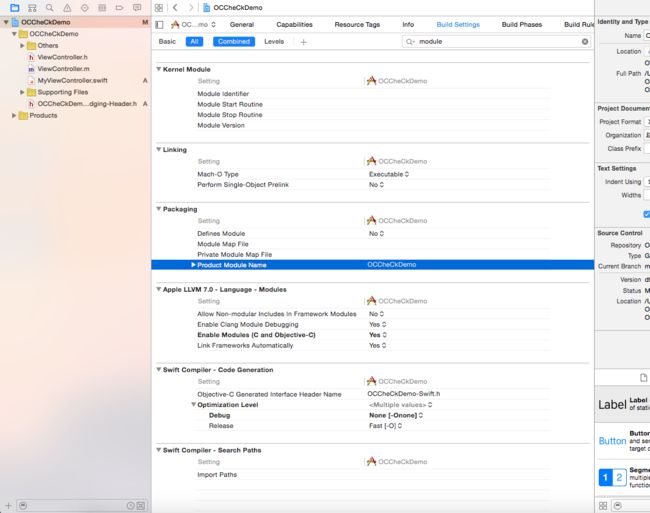Viewport: 650px width, 513px height.
Task: Open the Mach-O Type Executable dropdown
Action: point(389,174)
